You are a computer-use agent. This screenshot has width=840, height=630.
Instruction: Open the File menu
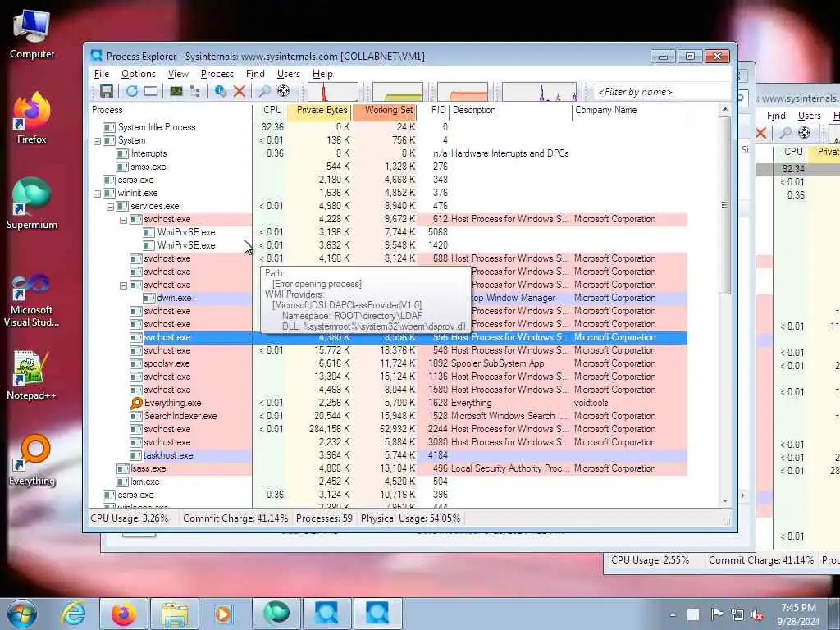(101, 74)
